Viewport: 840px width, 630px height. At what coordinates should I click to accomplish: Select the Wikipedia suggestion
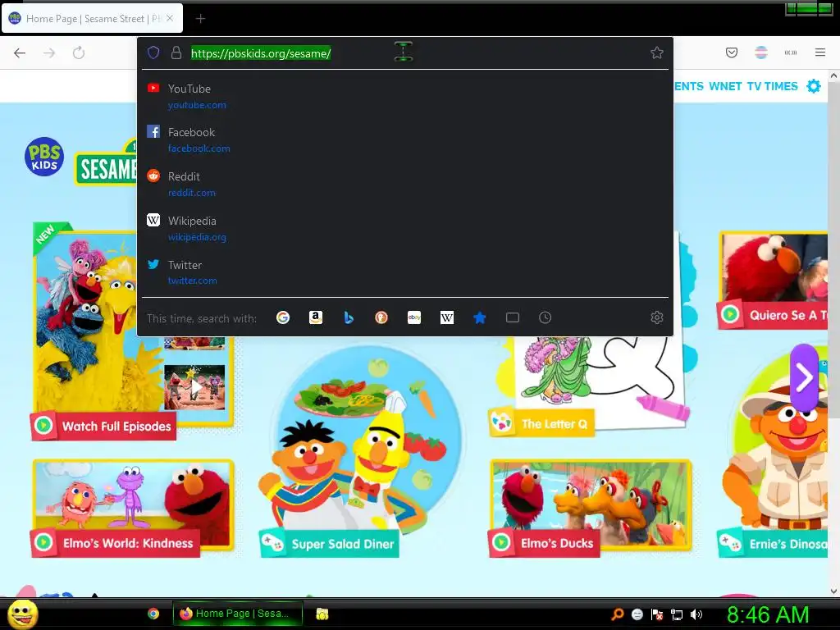[x=405, y=228]
